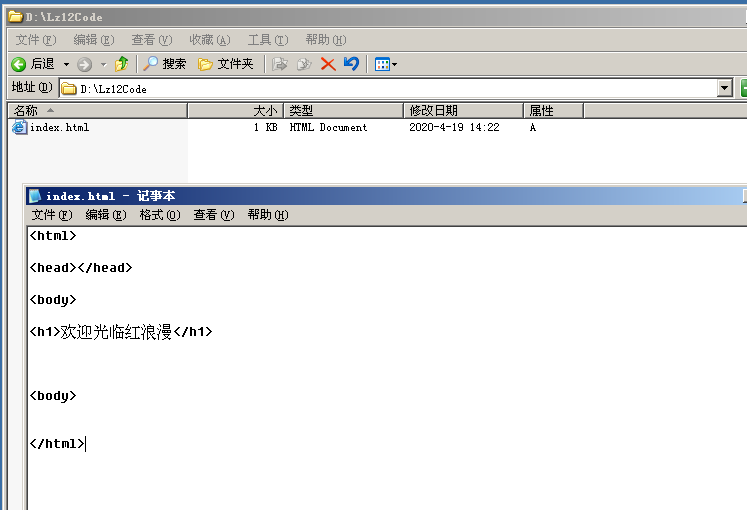
Task: Click the Back arrow icon in Explorer
Action: [19, 64]
